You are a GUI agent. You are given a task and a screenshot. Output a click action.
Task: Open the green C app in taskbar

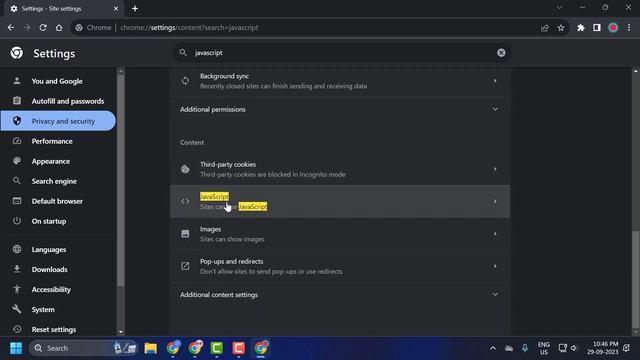pos(217,348)
